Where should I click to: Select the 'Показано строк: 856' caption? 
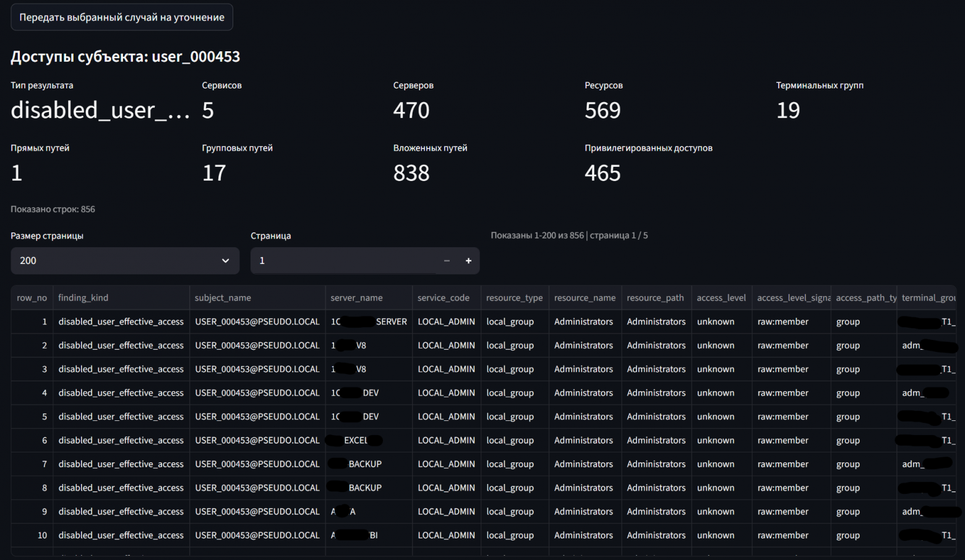53,209
